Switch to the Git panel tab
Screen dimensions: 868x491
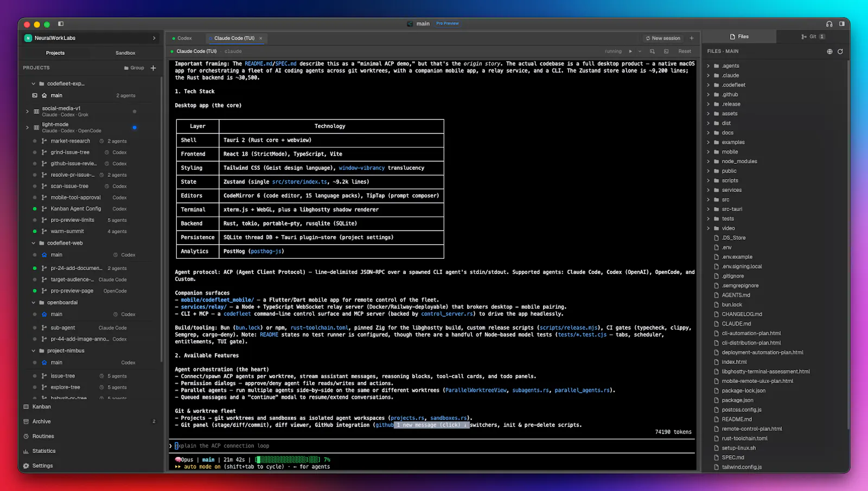(813, 37)
